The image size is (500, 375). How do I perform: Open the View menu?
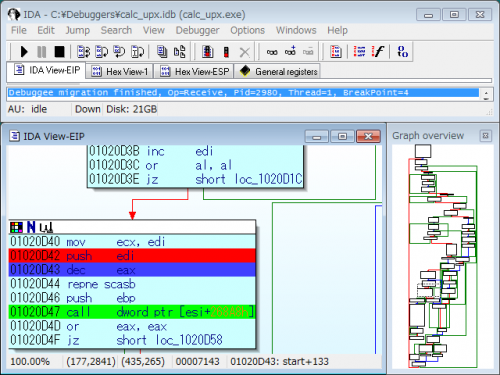(x=154, y=30)
